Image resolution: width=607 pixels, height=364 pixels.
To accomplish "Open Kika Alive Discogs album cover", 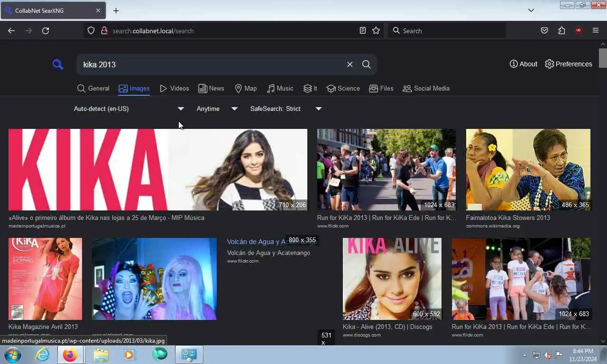I will point(392,279).
